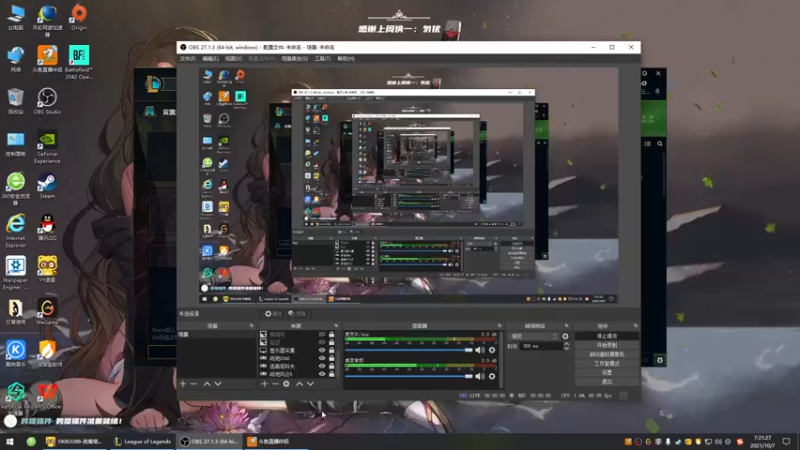
Task: Open the WPS Office desktop icon
Action: pyautogui.click(x=47, y=396)
